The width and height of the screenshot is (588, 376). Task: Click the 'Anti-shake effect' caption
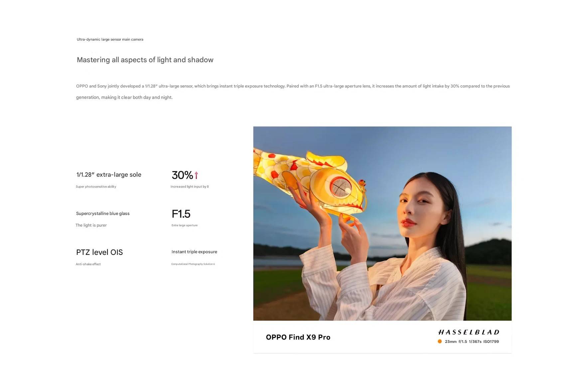pos(88,264)
